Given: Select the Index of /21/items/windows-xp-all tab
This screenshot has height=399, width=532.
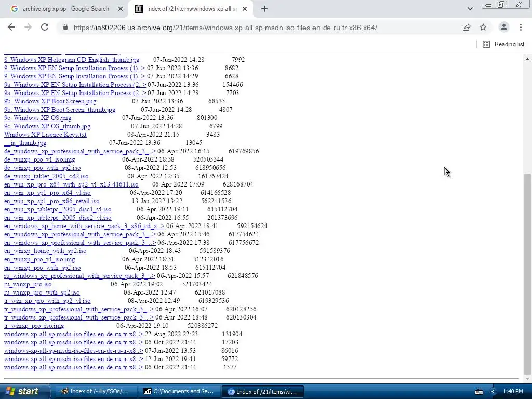Looking at the screenshot, I should point(192,9).
